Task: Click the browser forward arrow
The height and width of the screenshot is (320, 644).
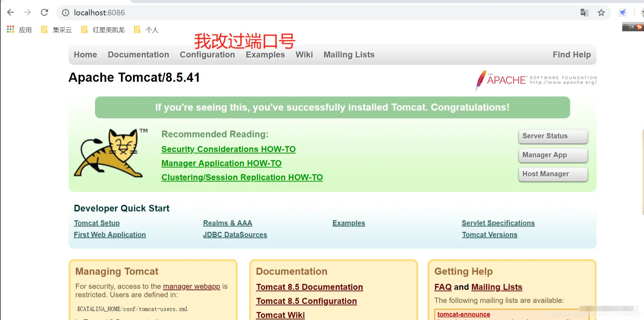Action: (27, 13)
